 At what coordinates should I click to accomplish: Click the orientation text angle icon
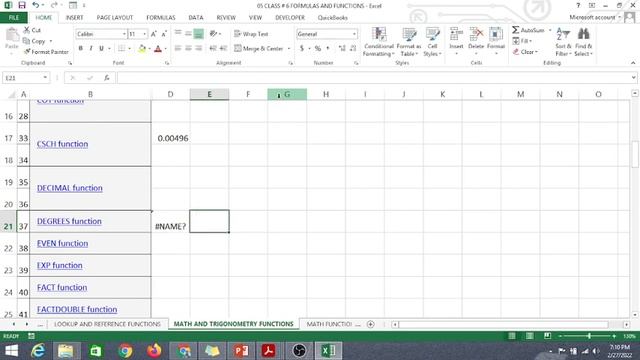pos(213,34)
